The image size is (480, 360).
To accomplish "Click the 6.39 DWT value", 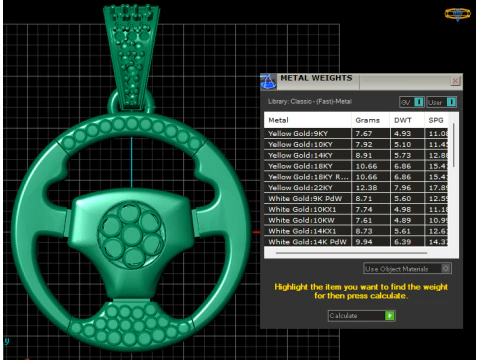I will (402, 242).
